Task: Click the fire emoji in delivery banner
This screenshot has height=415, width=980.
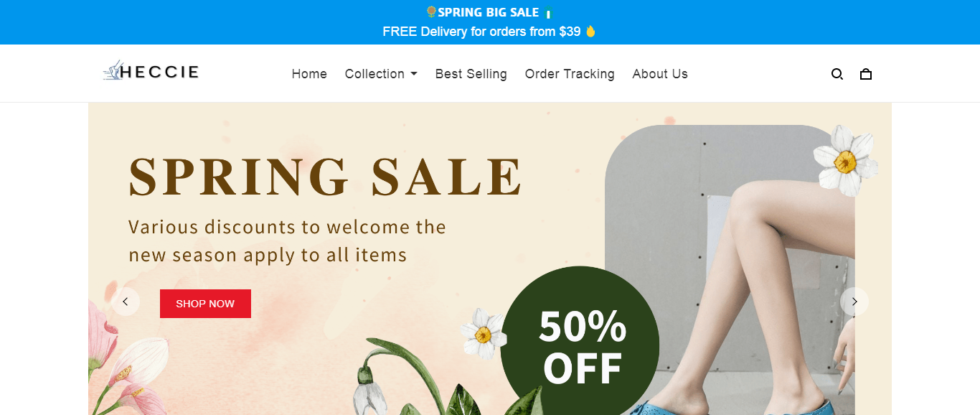Action: 590,31
